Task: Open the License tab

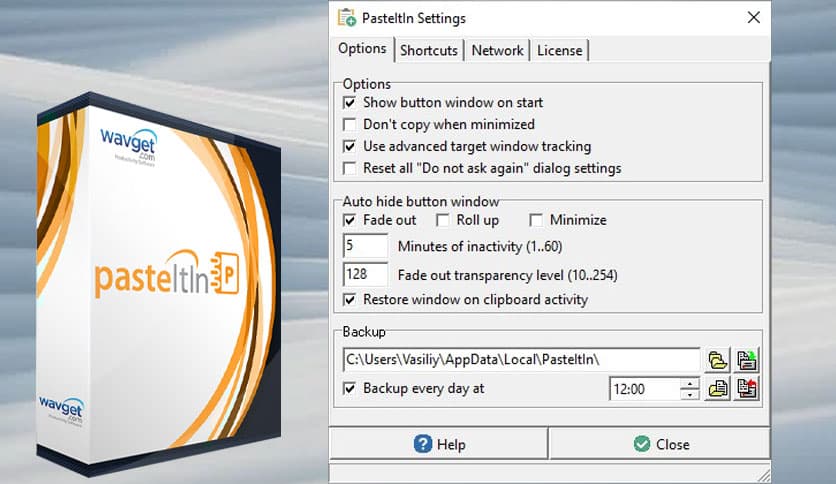Action: coord(559,51)
